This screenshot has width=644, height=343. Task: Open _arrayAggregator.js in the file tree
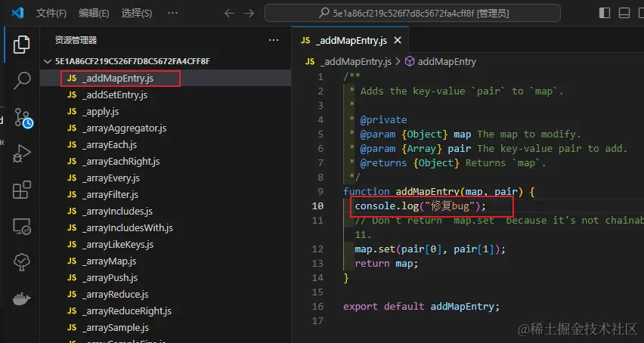point(166,128)
